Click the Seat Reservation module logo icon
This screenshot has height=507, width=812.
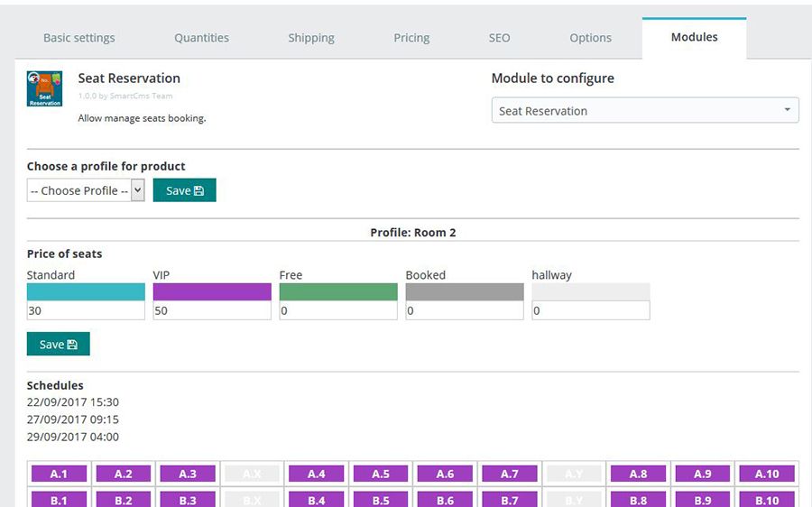click(44, 89)
